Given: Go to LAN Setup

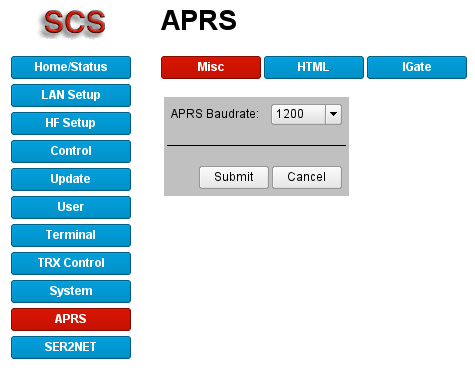Looking at the screenshot, I should coord(71,95).
